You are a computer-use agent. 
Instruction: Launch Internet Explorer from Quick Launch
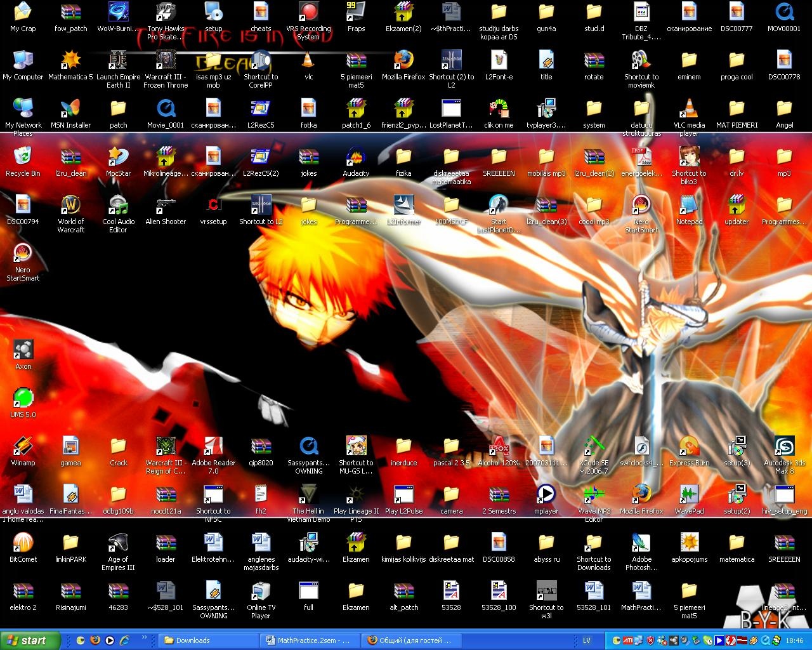click(x=125, y=640)
